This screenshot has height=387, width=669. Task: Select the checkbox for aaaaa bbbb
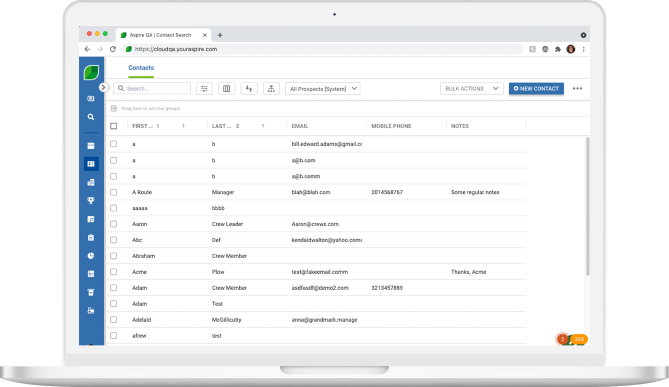pos(113,208)
